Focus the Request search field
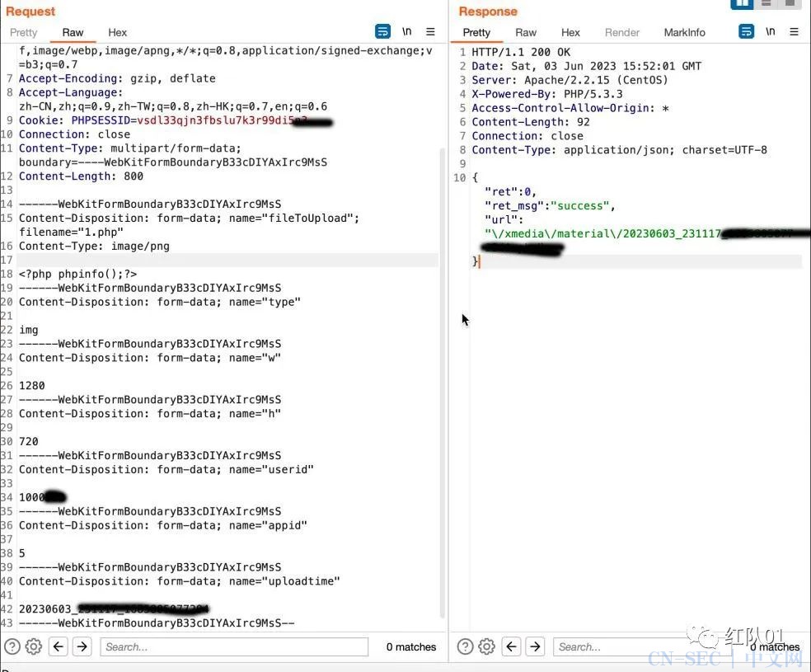This screenshot has width=811, height=672. tap(234, 646)
